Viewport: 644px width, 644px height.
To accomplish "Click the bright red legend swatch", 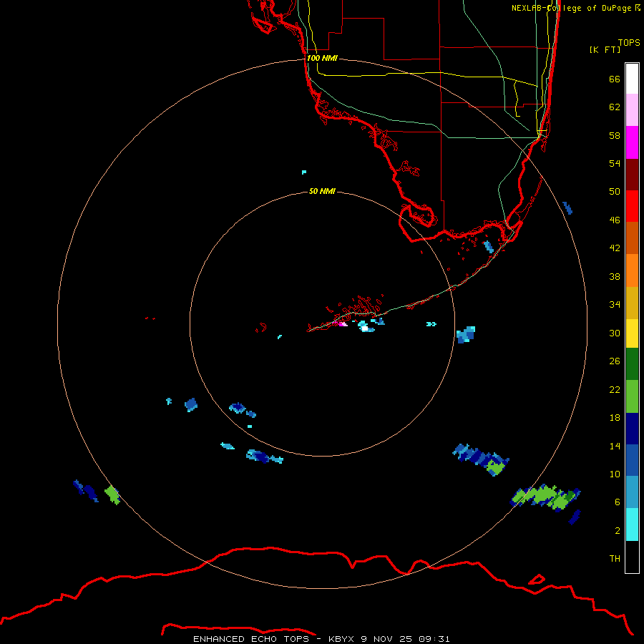I will click(x=632, y=206).
